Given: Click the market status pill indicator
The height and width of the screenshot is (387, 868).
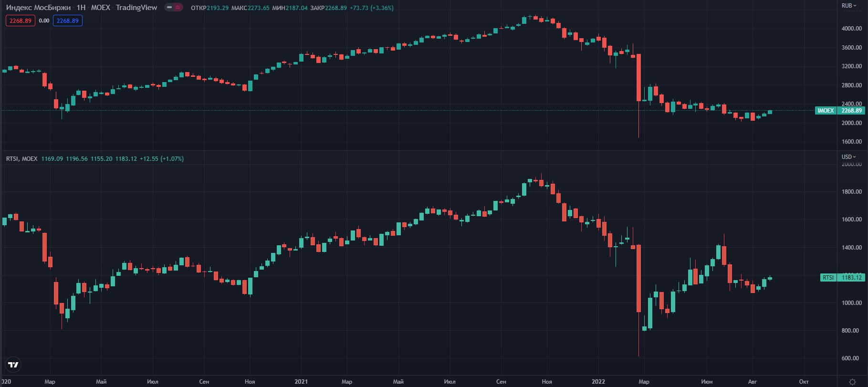Looking at the screenshot, I should pyautogui.click(x=174, y=8).
